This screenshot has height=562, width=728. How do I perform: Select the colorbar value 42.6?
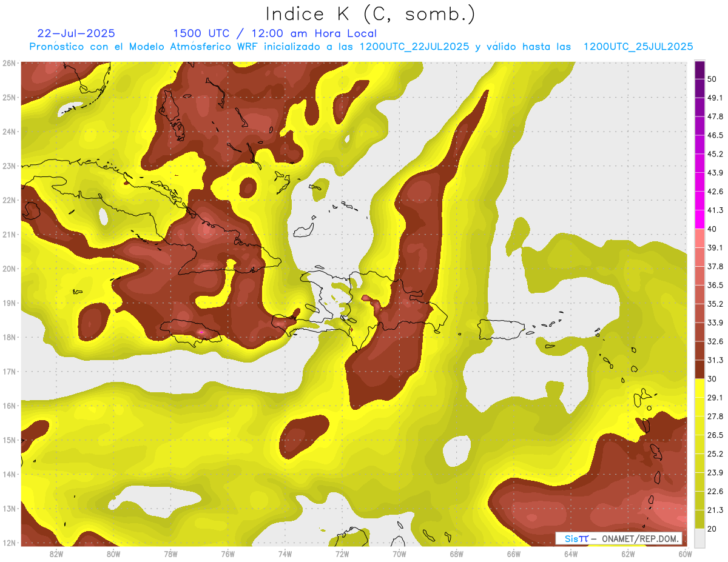715,192
